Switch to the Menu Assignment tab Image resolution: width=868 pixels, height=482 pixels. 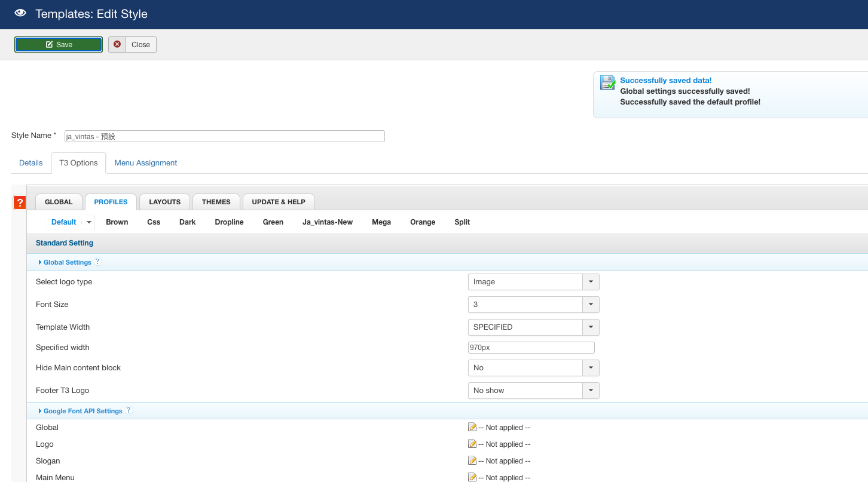click(x=146, y=163)
